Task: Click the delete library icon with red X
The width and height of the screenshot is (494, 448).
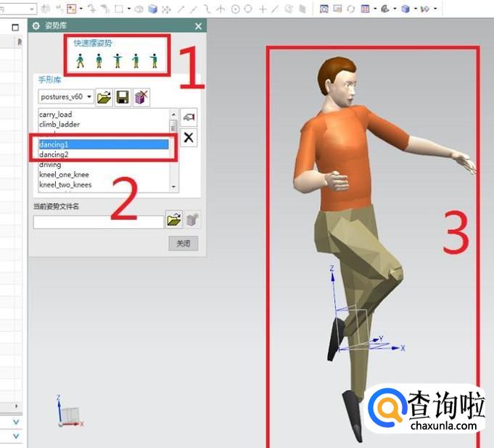Action: point(141,97)
